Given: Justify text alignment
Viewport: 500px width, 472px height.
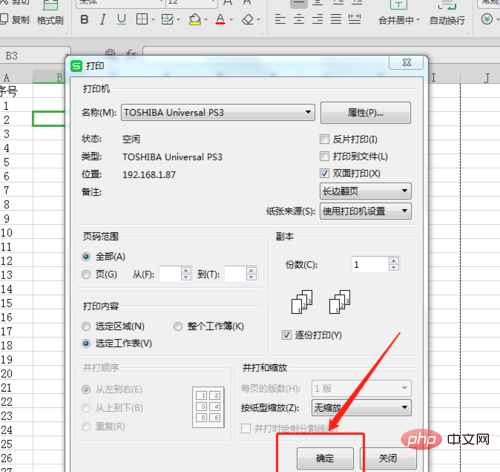Looking at the screenshot, I should pos(336,19).
